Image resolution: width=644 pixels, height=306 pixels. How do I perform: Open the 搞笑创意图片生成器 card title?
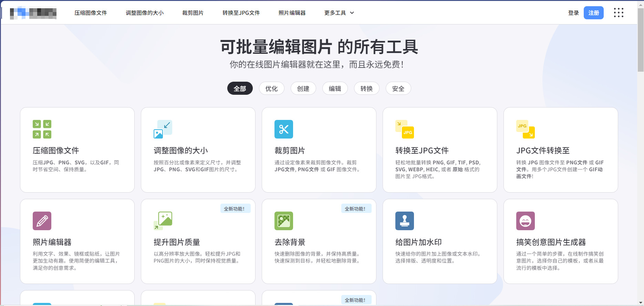click(551, 242)
